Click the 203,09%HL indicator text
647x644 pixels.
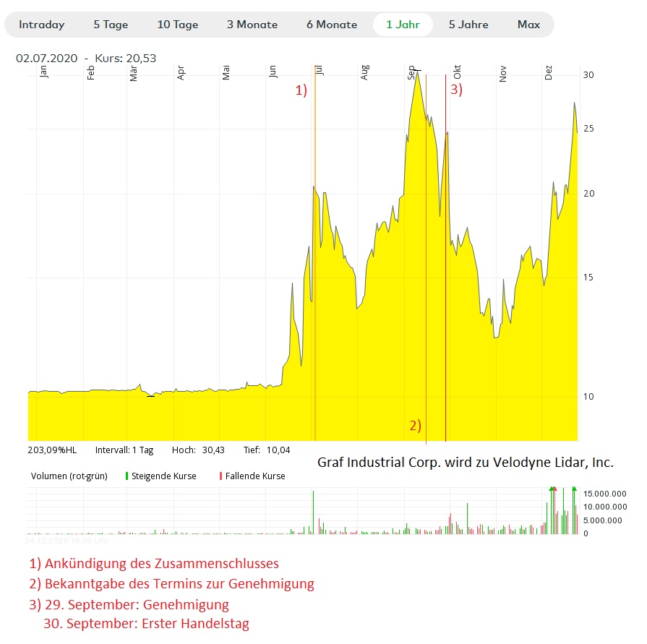(51, 450)
